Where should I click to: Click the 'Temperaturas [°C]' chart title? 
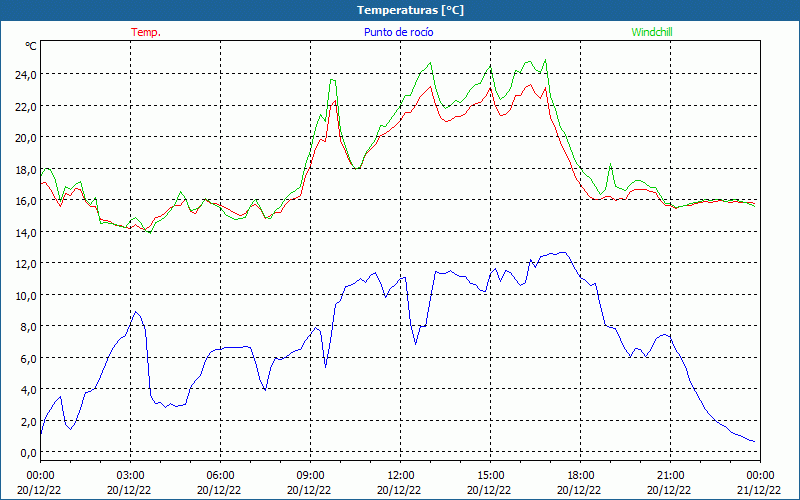click(410, 10)
